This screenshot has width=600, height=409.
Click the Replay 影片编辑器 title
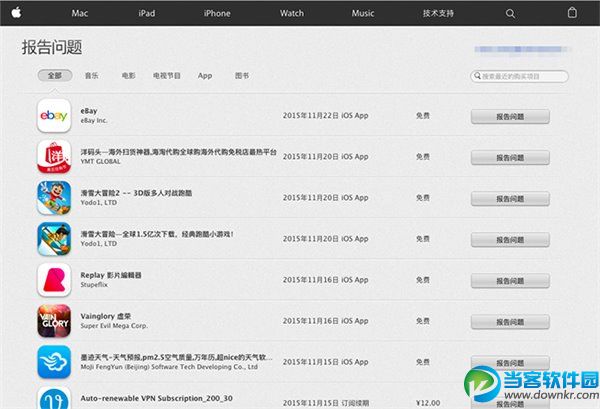point(111,275)
